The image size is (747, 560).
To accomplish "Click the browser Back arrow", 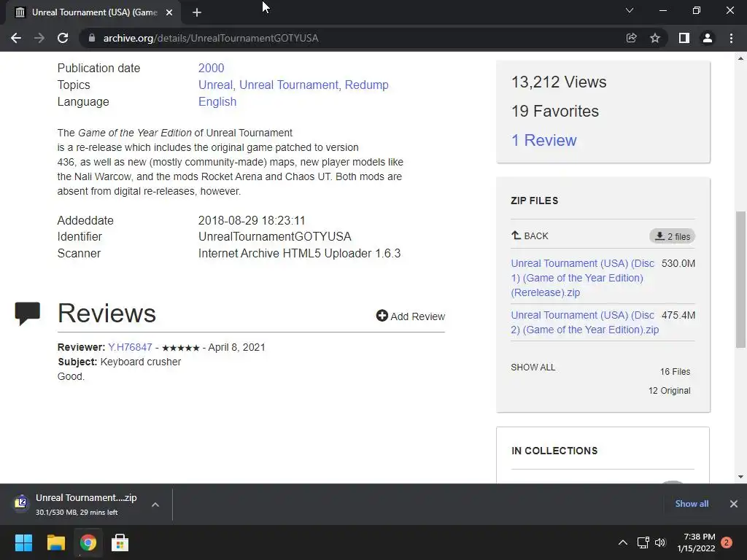I will click(16, 38).
